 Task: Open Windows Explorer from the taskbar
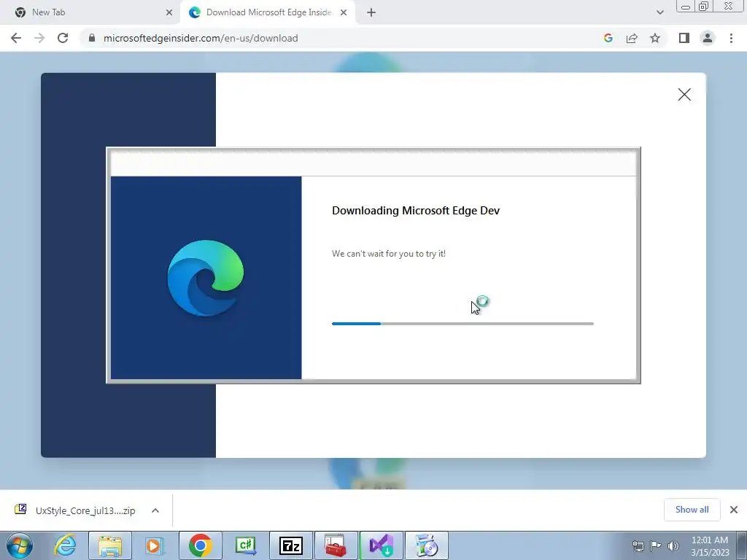tap(110, 545)
